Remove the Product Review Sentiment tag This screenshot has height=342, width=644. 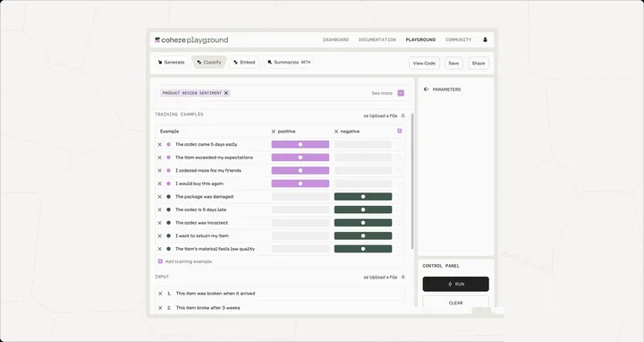coord(226,93)
